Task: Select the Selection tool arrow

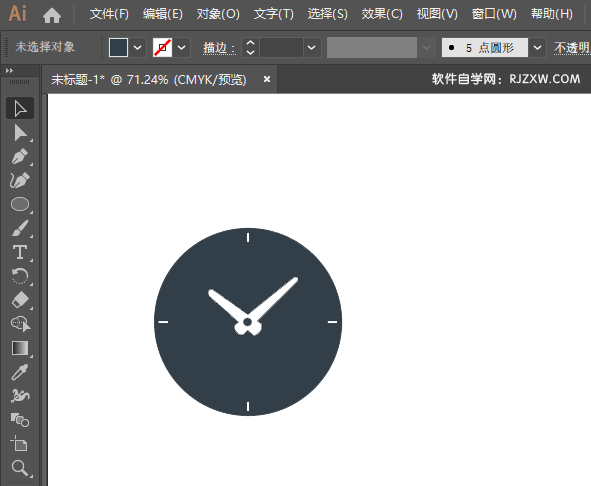Action: [20, 109]
